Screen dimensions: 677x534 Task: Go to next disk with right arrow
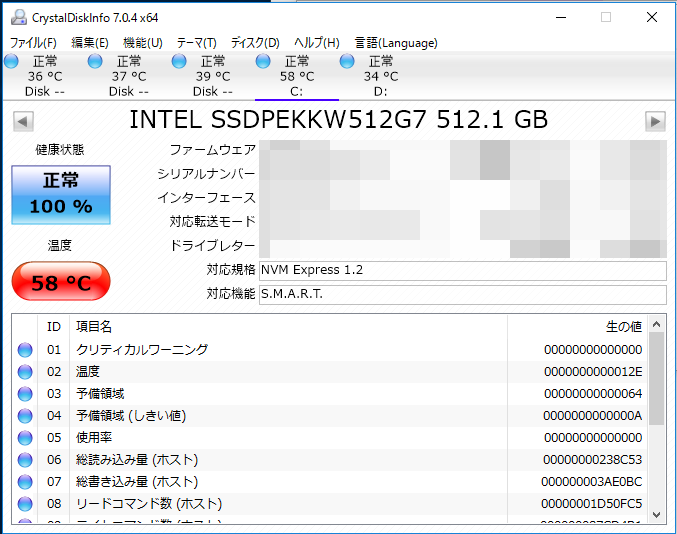(x=655, y=121)
